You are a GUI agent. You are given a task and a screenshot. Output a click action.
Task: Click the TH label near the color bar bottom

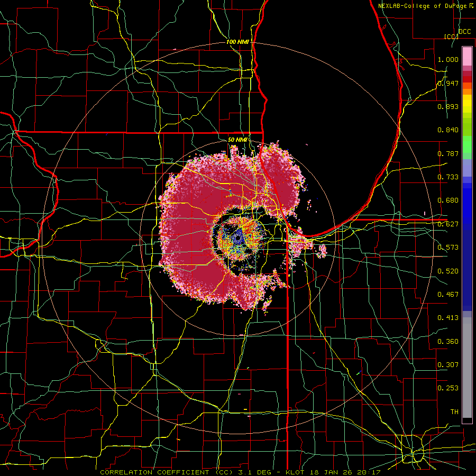coord(454,412)
